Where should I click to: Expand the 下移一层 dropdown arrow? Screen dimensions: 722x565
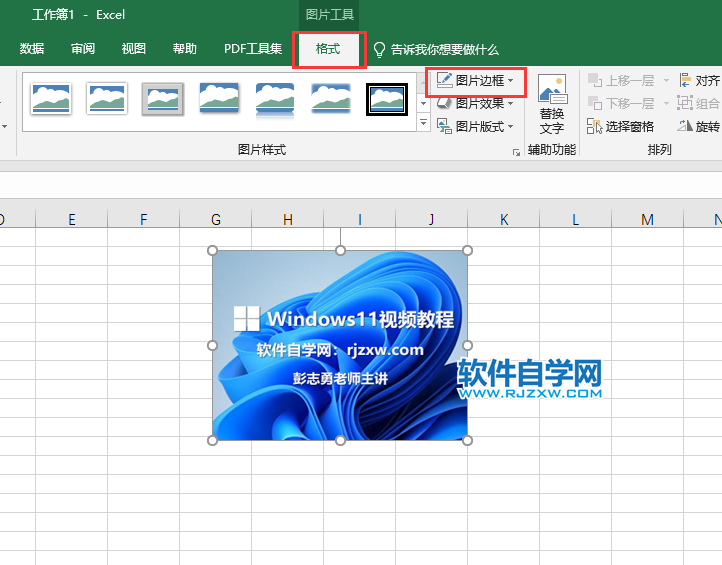tap(666, 104)
